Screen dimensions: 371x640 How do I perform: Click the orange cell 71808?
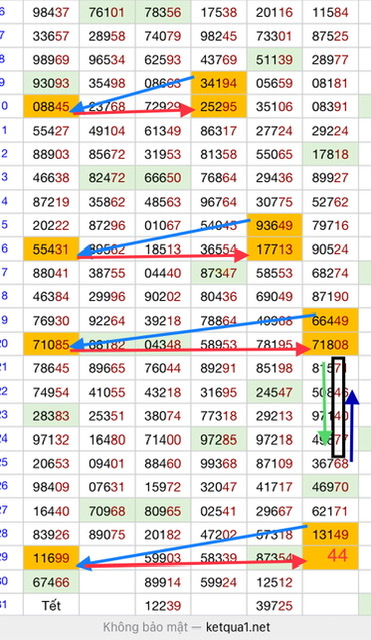(x=331, y=344)
